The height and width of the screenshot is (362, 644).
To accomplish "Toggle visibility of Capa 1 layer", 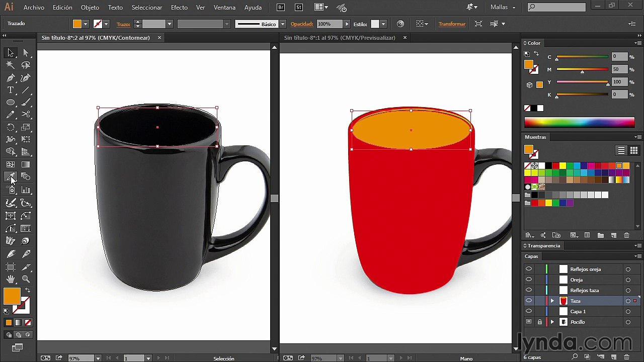I will pos(529,311).
